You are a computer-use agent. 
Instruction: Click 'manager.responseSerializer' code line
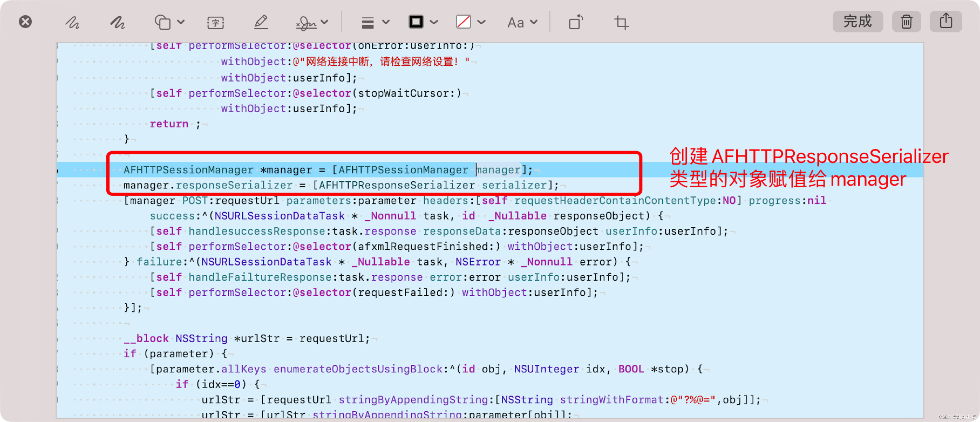341,185
